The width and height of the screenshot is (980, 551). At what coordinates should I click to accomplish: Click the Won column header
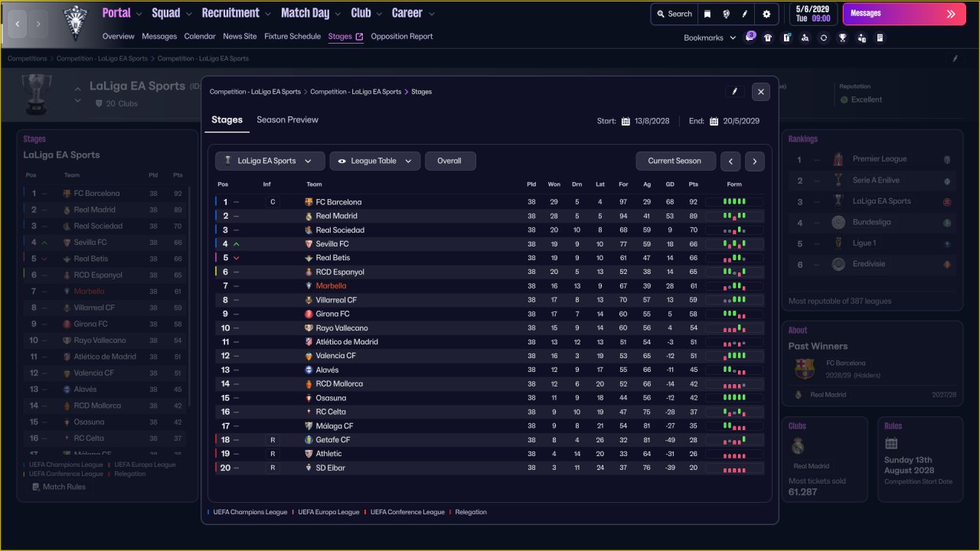tap(554, 184)
